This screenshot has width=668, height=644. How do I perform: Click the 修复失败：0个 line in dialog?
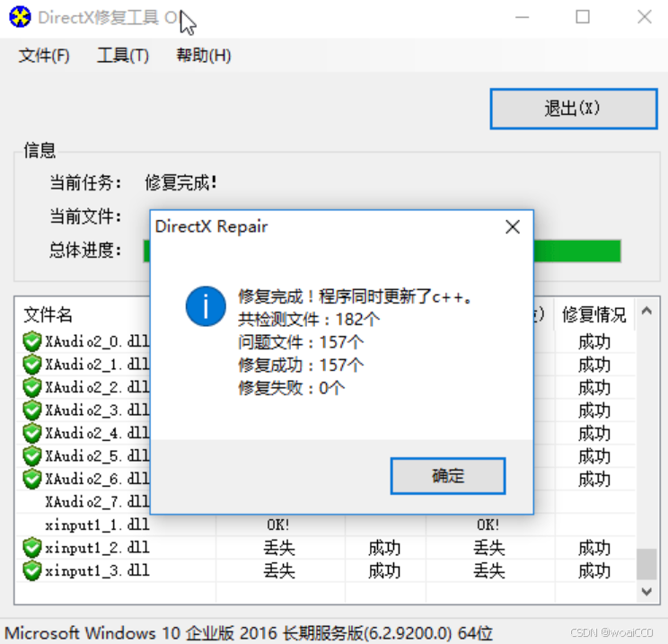click(x=292, y=388)
